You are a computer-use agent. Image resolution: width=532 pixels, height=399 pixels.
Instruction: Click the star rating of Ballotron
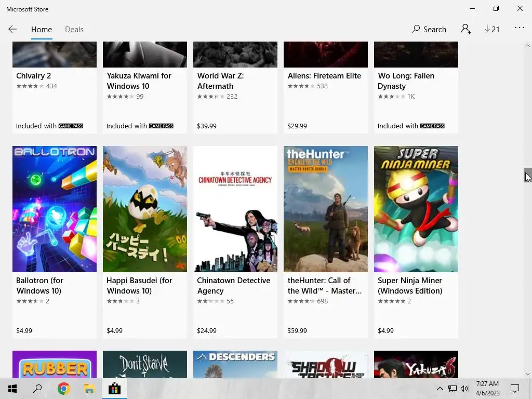pyautogui.click(x=30, y=301)
